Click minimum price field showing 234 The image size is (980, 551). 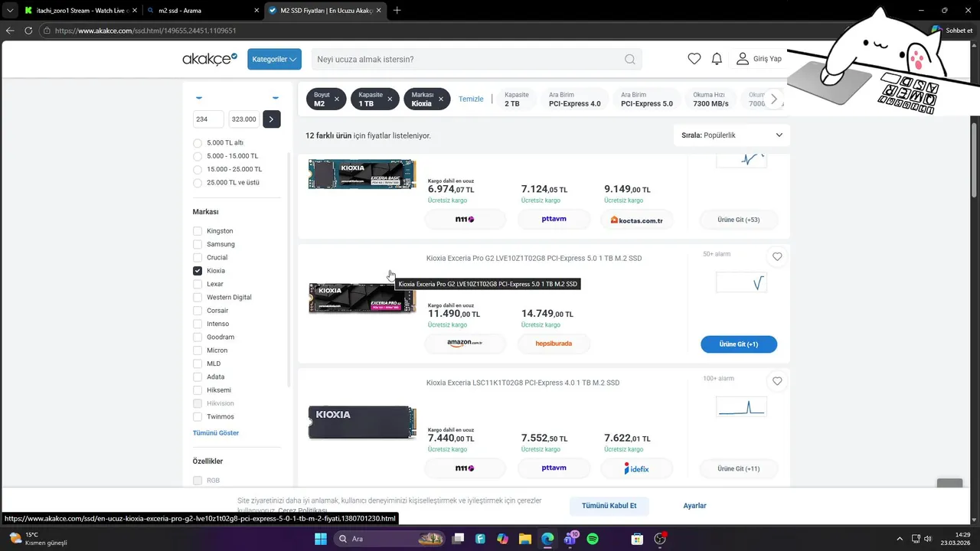pyautogui.click(x=208, y=119)
